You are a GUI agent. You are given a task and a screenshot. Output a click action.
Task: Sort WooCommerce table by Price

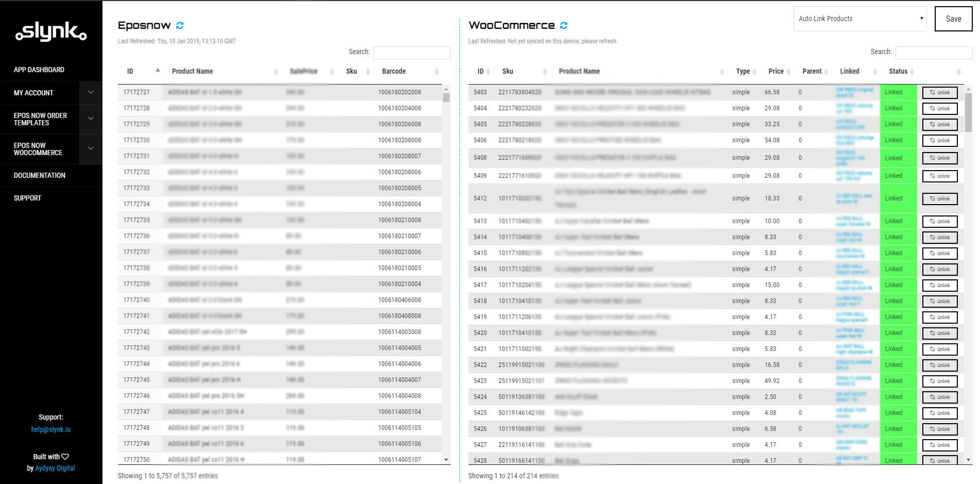(776, 71)
